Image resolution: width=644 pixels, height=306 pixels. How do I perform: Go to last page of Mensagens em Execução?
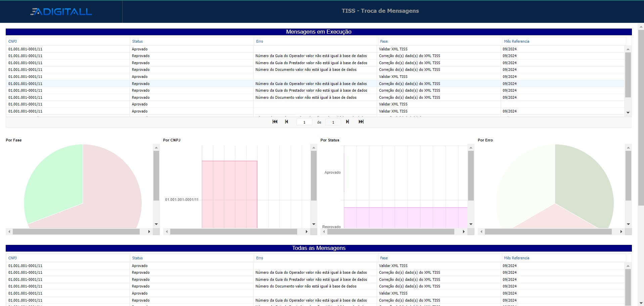click(x=361, y=122)
